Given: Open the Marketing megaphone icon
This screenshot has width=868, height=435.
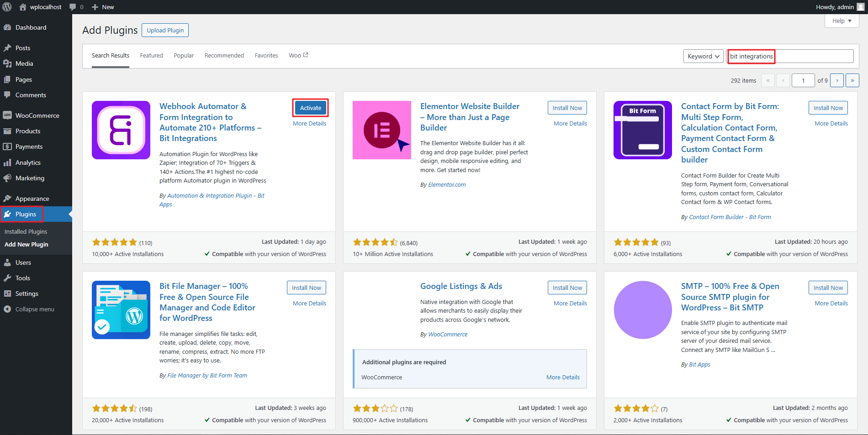Looking at the screenshot, I should pos(7,178).
